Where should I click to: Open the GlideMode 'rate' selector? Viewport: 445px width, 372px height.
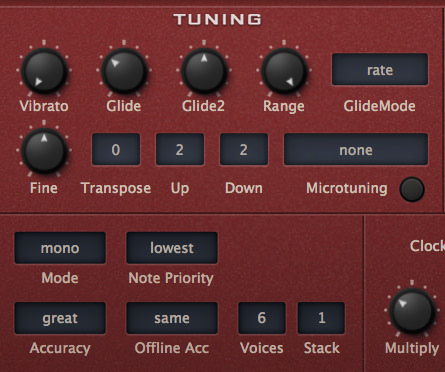point(380,69)
